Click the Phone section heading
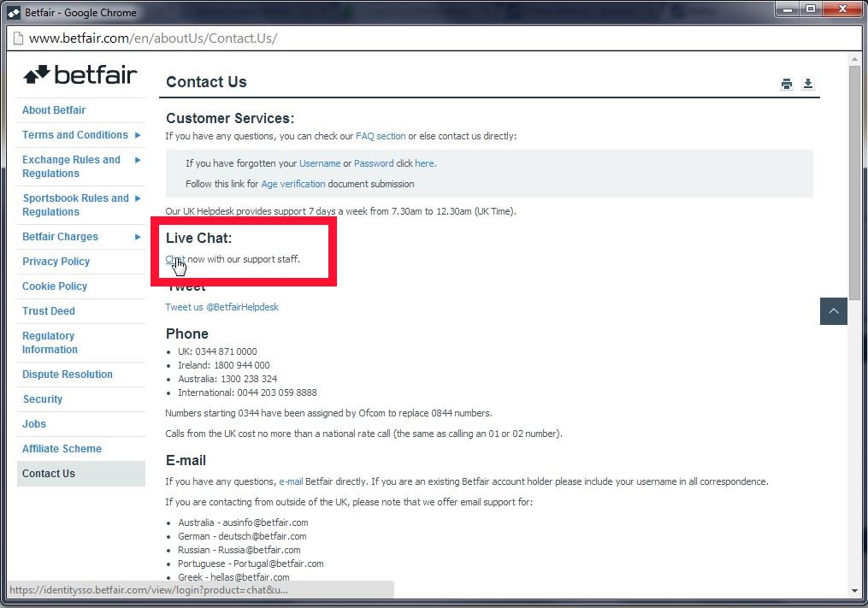Screen dimensions: 868x608 pyautogui.click(x=187, y=334)
